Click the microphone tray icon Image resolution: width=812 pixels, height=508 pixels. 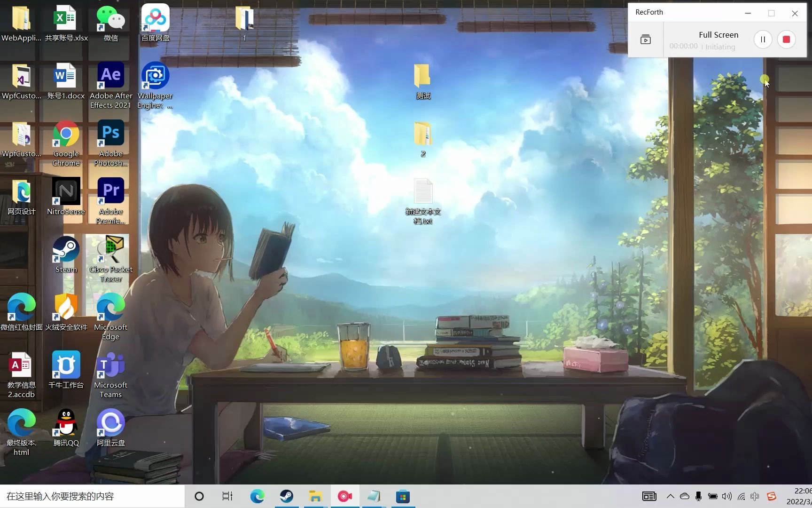click(698, 496)
